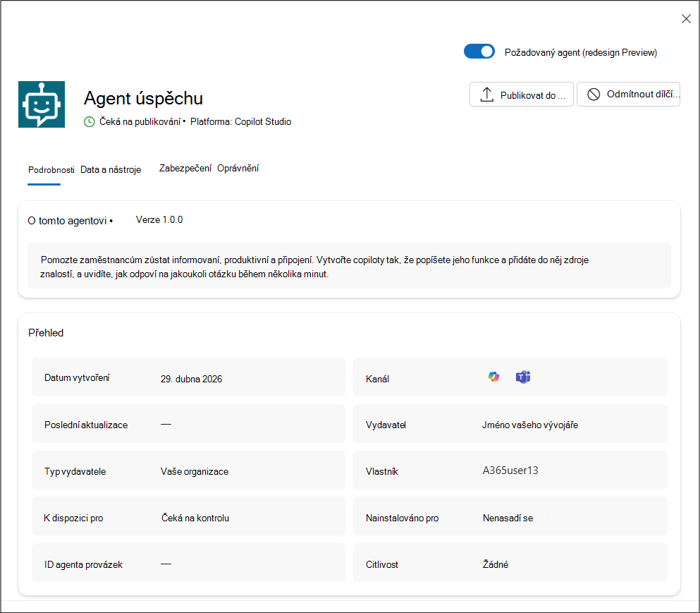Click the O tomto agentovi heading
This screenshot has width=700, height=613.
[x=67, y=221]
